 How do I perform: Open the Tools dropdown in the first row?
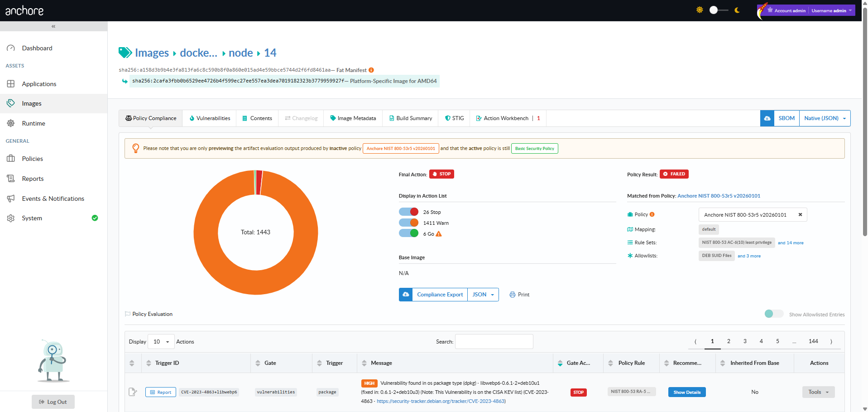pyautogui.click(x=818, y=392)
